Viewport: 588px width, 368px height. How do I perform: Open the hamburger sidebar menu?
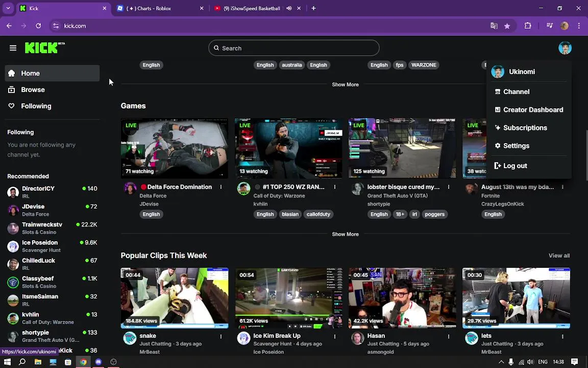pos(13,48)
